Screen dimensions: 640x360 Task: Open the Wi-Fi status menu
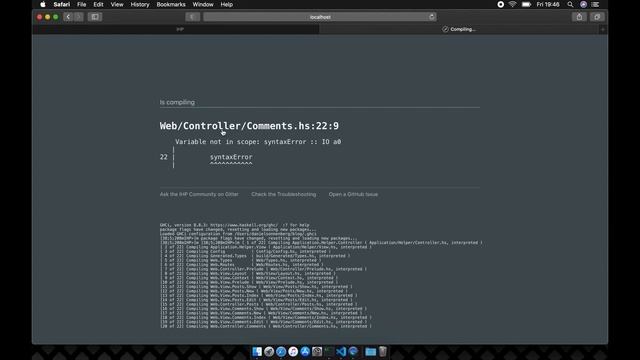coord(513,4)
